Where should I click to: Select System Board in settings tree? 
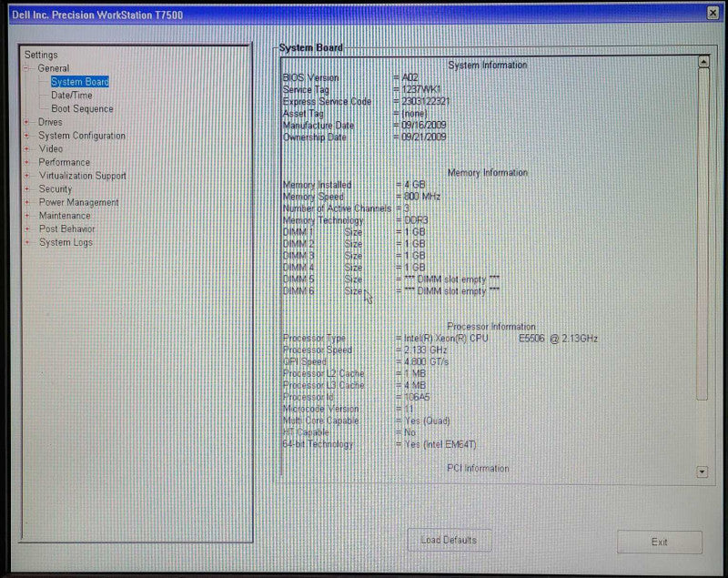(x=80, y=82)
